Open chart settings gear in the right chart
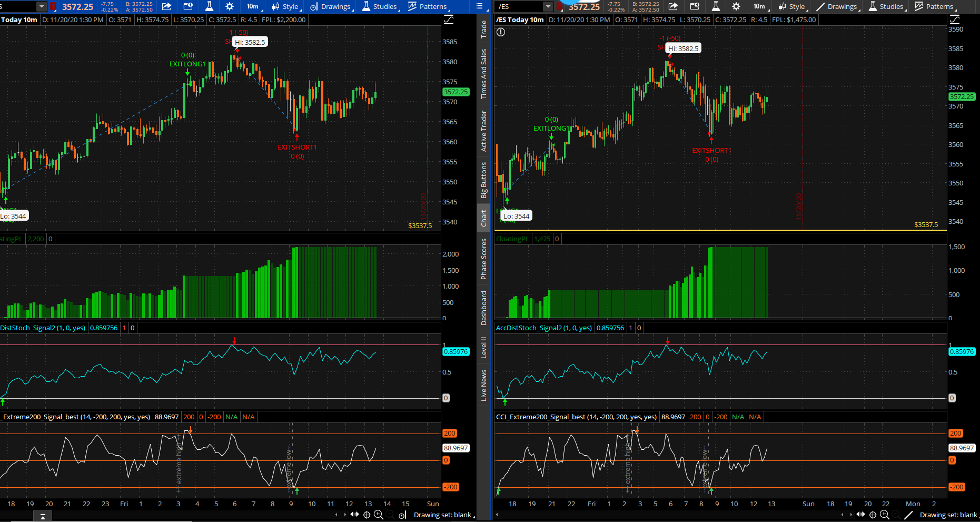 (736, 6)
